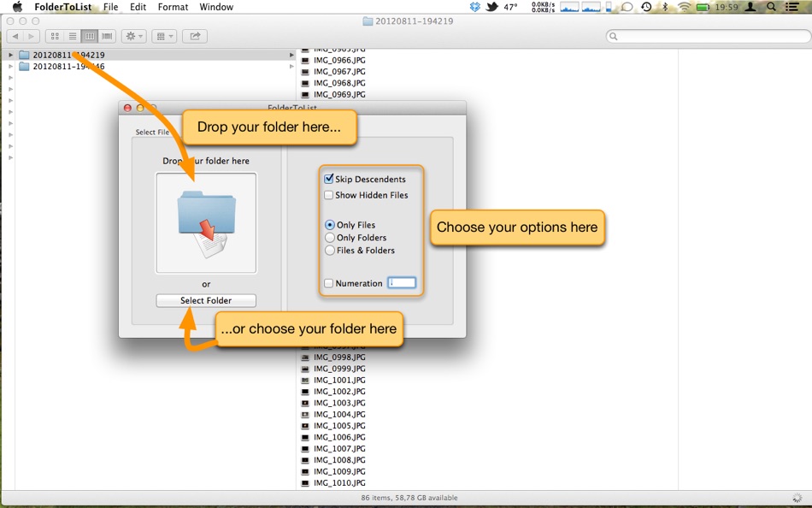
Task: Open the Finder action gear menu
Action: (x=134, y=36)
